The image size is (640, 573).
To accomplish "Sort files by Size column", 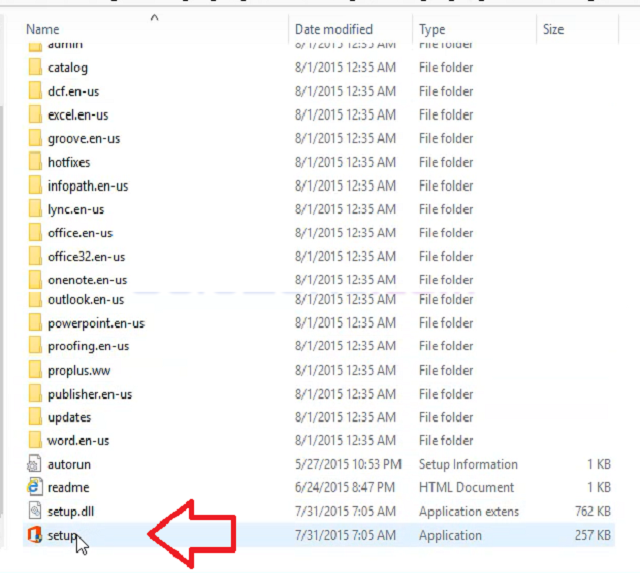I will [553, 29].
